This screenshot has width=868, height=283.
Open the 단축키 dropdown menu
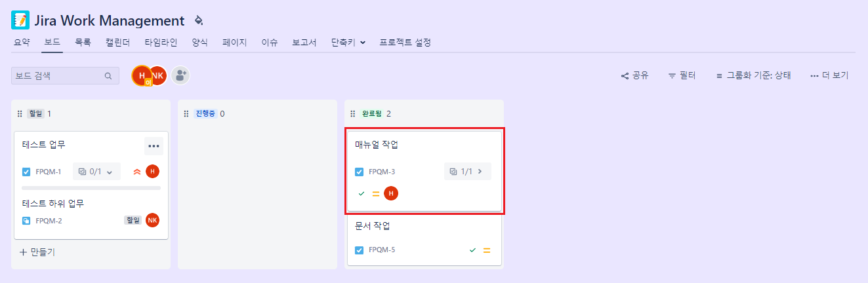(348, 43)
